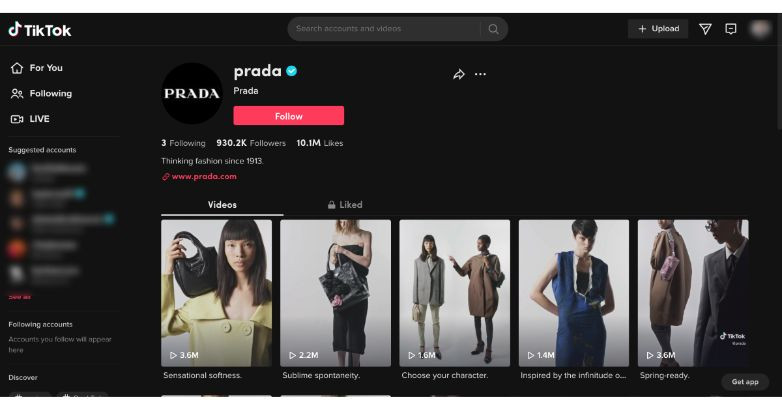This screenshot has height=410, width=782.
Task: Click the search magnifier icon
Action: (x=493, y=29)
